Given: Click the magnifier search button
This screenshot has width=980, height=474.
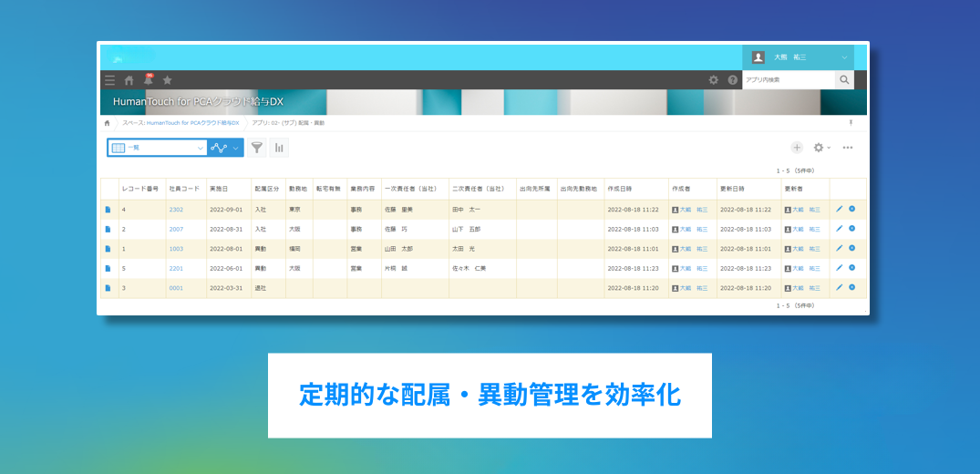Looking at the screenshot, I should click(845, 80).
